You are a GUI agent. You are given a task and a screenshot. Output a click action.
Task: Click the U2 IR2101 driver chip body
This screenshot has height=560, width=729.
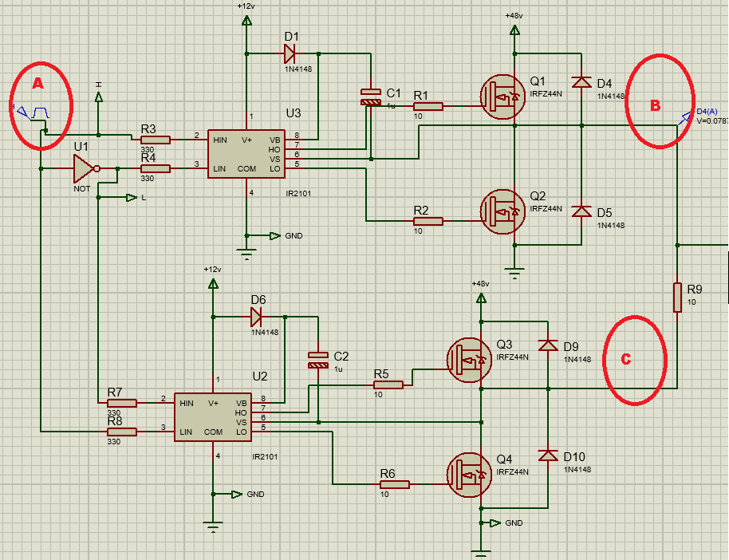213,417
